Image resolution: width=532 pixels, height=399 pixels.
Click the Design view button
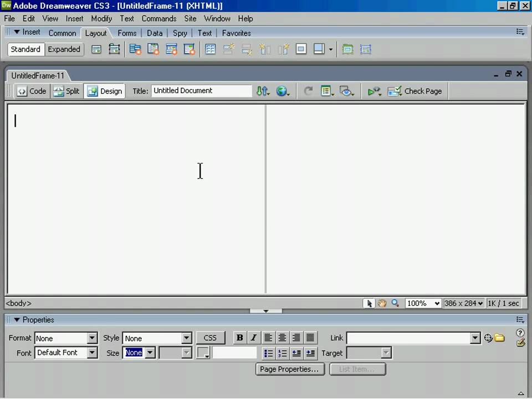(105, 91)
